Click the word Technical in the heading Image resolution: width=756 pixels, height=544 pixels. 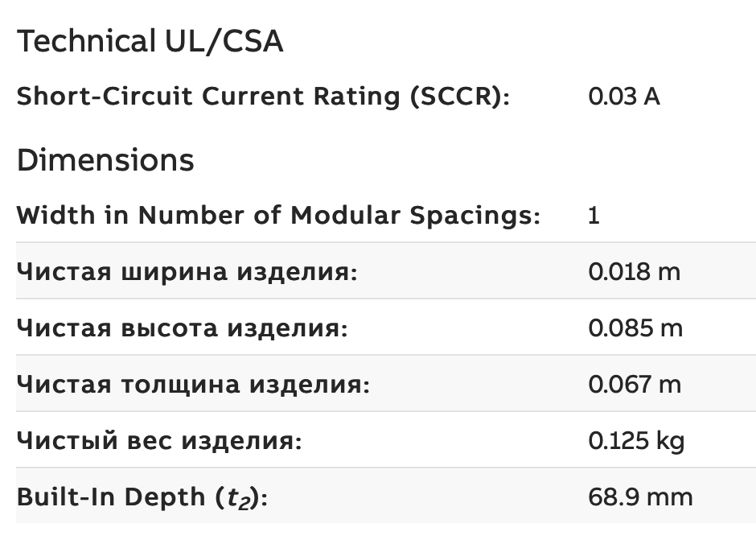[x=87, y=40]
